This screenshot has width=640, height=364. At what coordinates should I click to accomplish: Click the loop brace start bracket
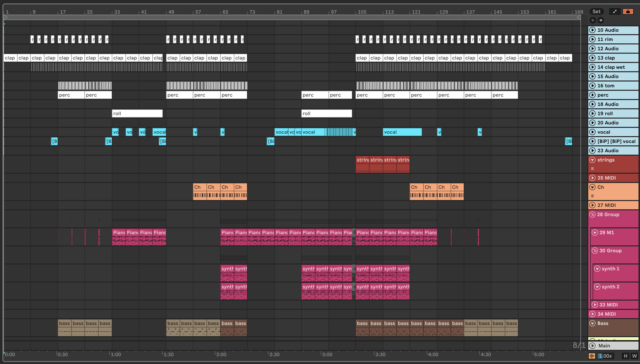pos(6,17)
